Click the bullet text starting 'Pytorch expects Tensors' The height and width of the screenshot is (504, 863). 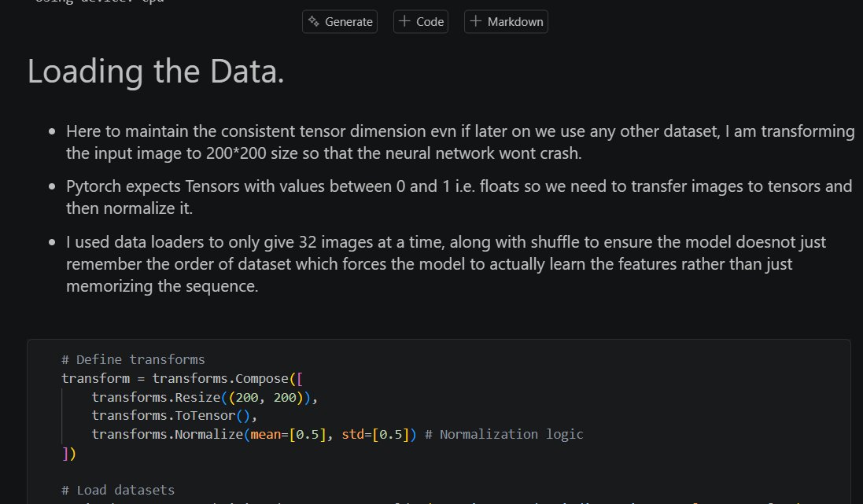click(459, 197)
